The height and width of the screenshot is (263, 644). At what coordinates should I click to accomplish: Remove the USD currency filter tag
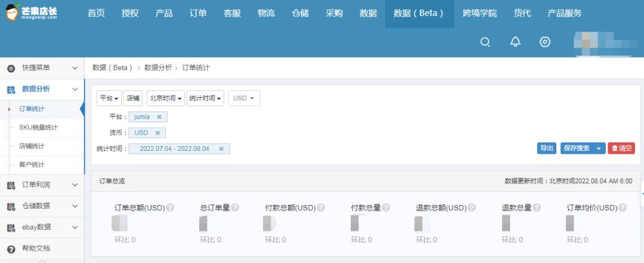click(x=157, y=133)
